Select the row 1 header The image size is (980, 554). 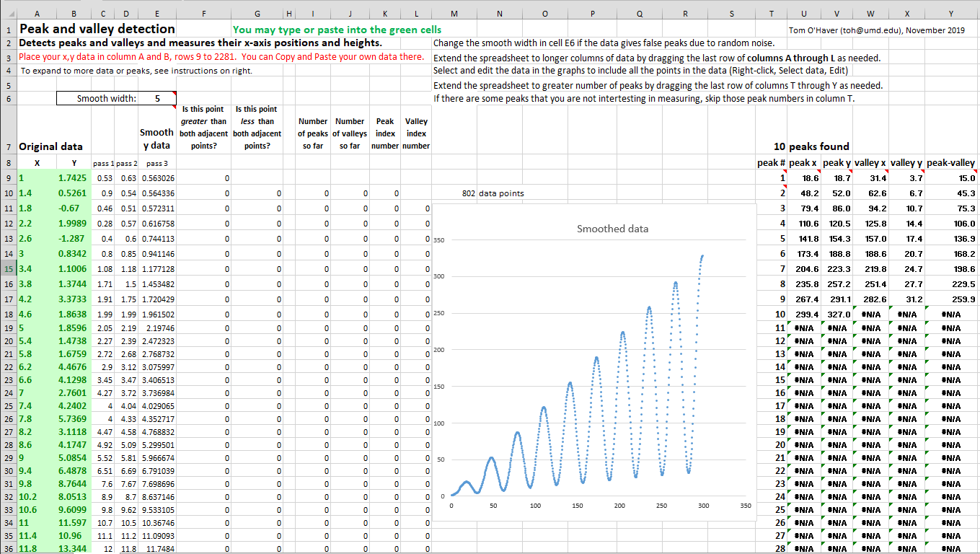[8, 30]
